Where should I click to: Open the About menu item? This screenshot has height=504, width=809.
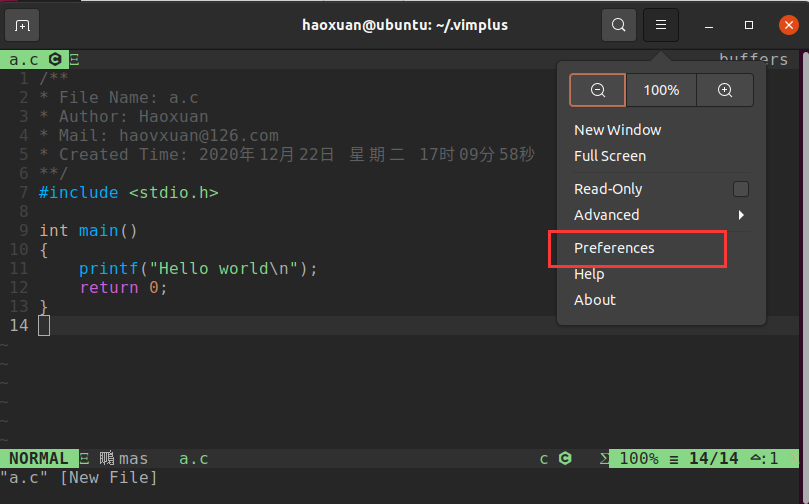click(595, 300)
